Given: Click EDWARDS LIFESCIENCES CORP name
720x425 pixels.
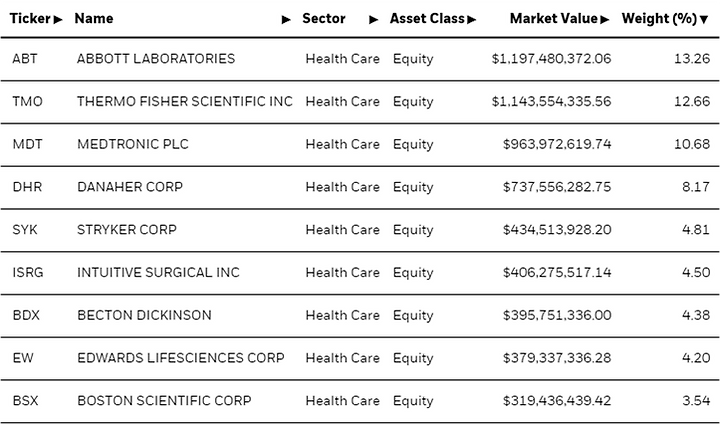Looking at the screenshot, I should coord(181,358).
